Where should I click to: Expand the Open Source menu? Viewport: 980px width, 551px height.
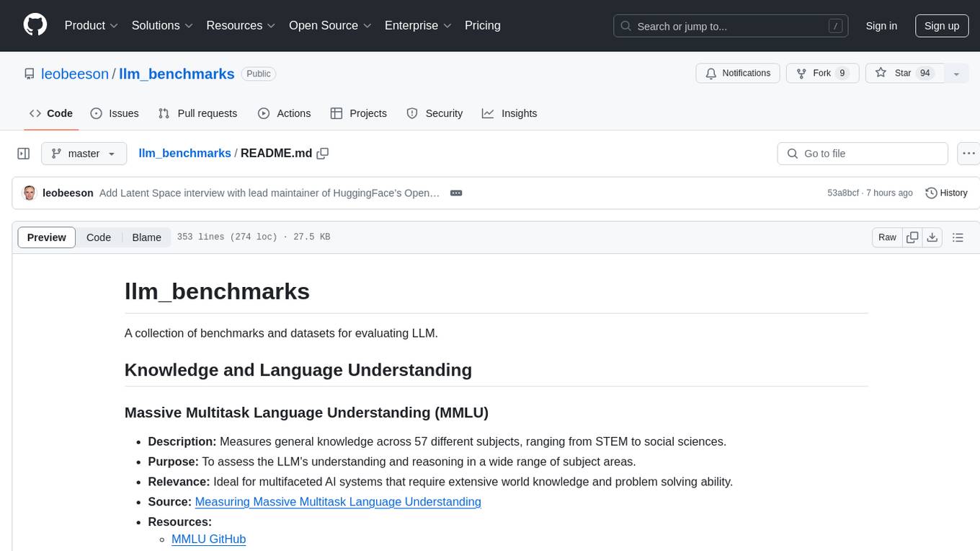[x=330, y=25]
